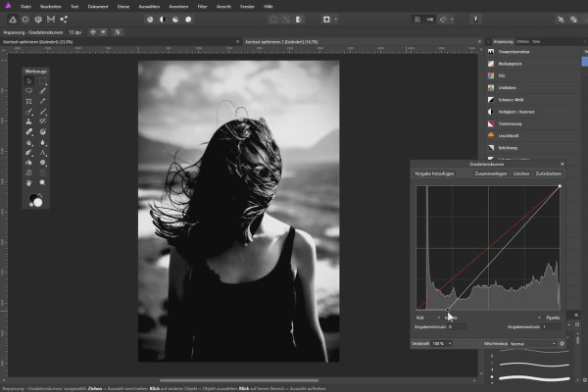Expand the quick mask options arrow
588x392 pixels.
click(335, 20)
